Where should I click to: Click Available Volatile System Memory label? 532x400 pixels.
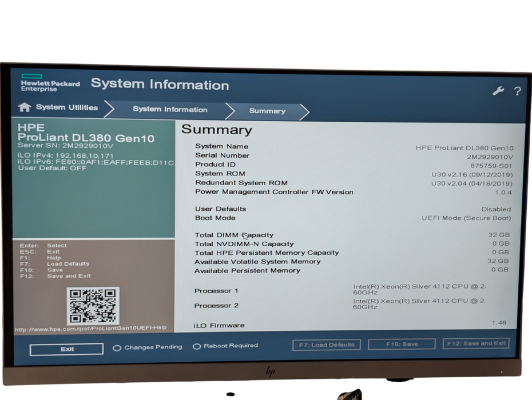point(257,262)
